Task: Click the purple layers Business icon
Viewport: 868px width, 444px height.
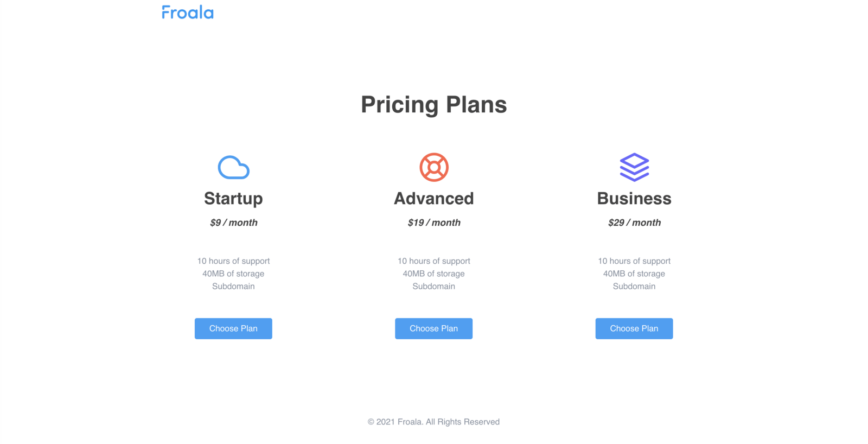Action: point(634,167)
